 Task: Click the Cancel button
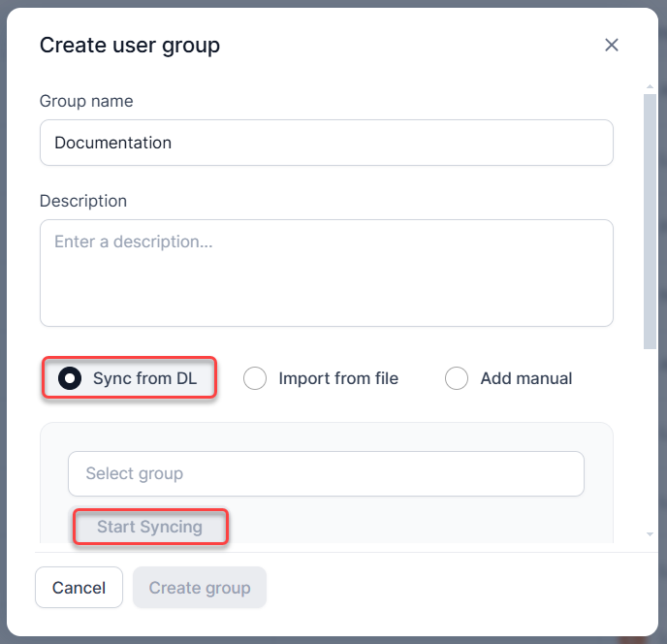pos(79,588)
